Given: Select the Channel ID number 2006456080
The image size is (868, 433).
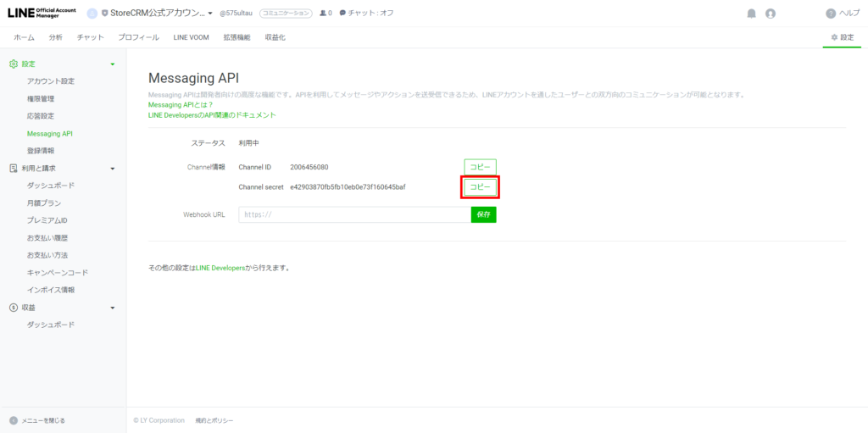Looking at the screenshot, I should (309, 167).
